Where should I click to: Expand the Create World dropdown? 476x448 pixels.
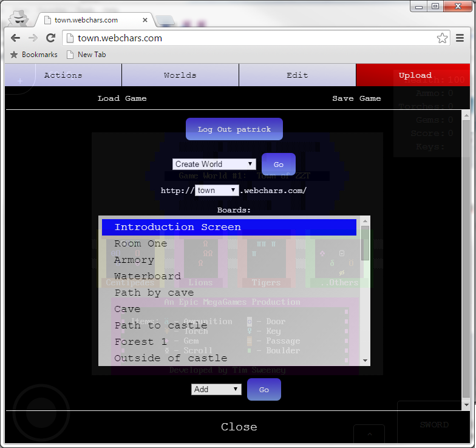click(214, 164)
